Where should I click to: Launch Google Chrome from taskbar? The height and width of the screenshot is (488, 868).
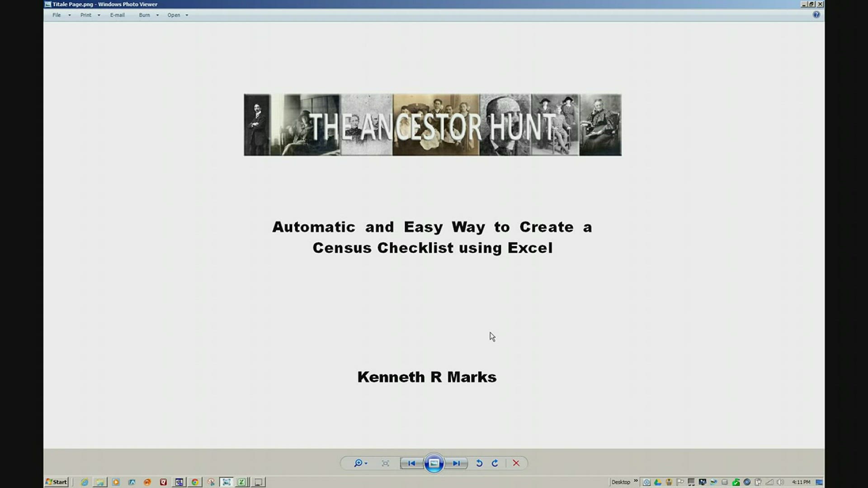[195, 482]
